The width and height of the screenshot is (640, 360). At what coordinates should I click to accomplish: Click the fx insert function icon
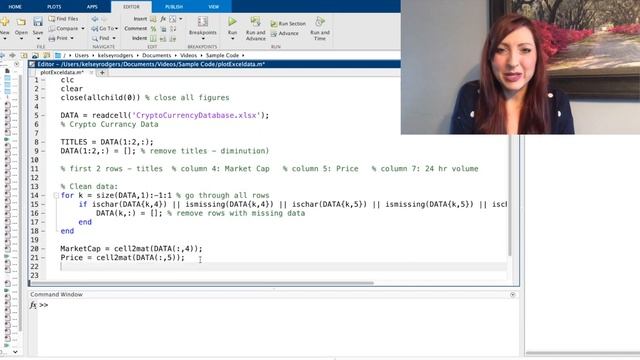(163, 19)
